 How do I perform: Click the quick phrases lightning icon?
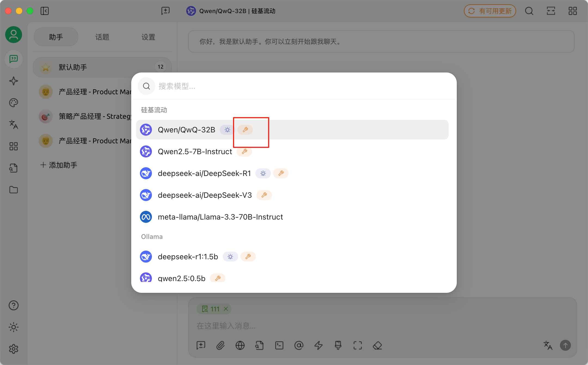tap(318, 345)
